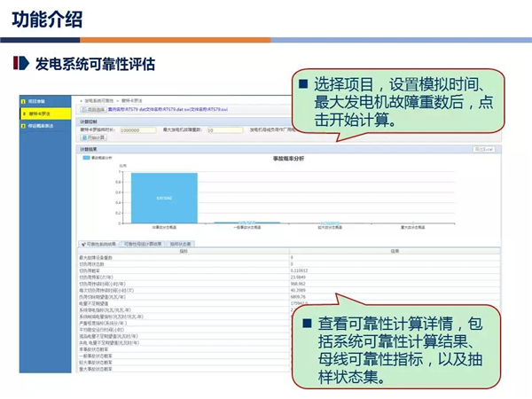Click the 蒙特卡罗法 sidebar icon
The height and width of the screenshot is (399, 532).
(25, 114)
